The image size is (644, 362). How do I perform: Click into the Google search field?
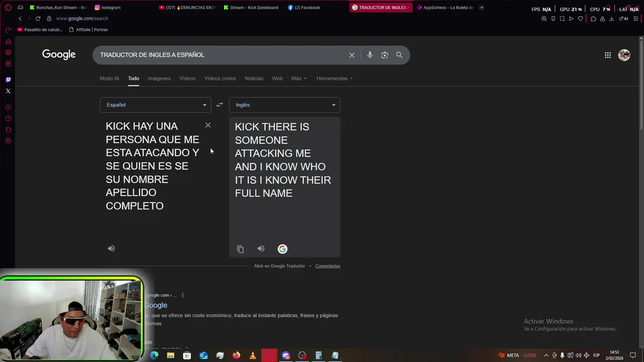tap(221, 55)
